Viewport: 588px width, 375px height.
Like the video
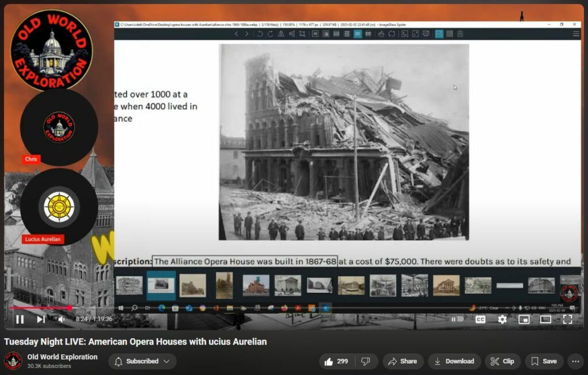[336, 361]
